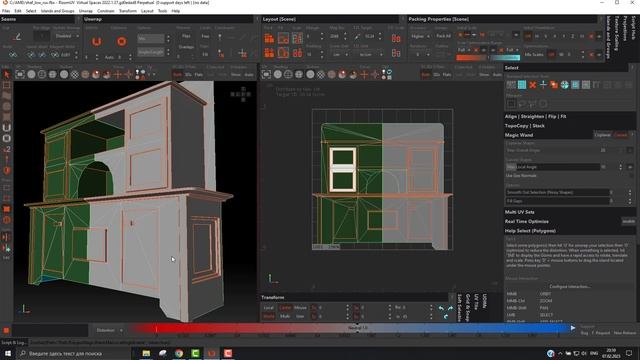Toggle the Flat shading mode in UV viewport
This screenshot has width=640, height=360.
(447, 75)
